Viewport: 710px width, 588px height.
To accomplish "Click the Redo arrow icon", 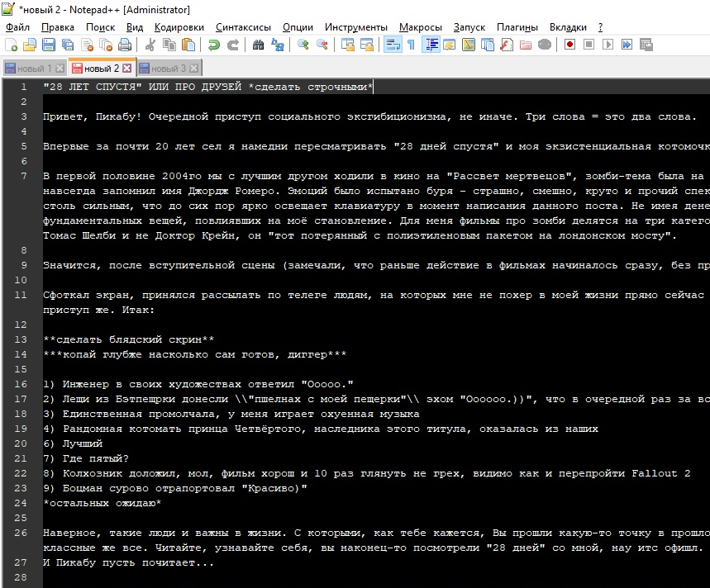I will 233,45.
